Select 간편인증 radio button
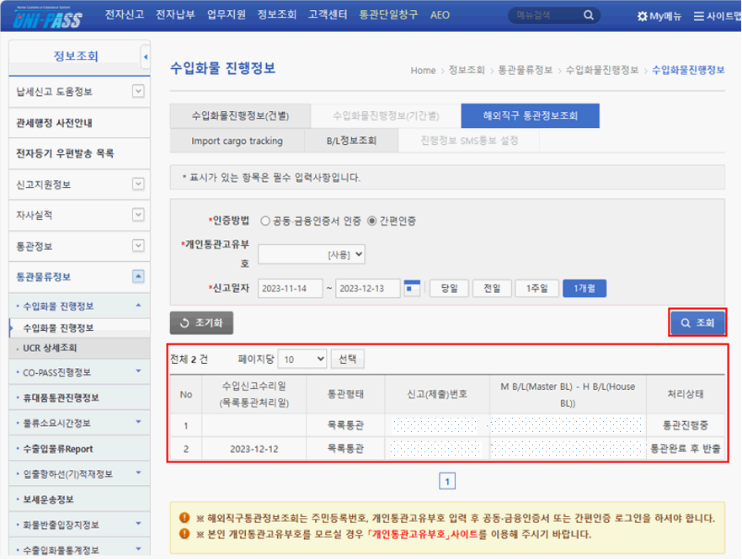 [372, 221]
